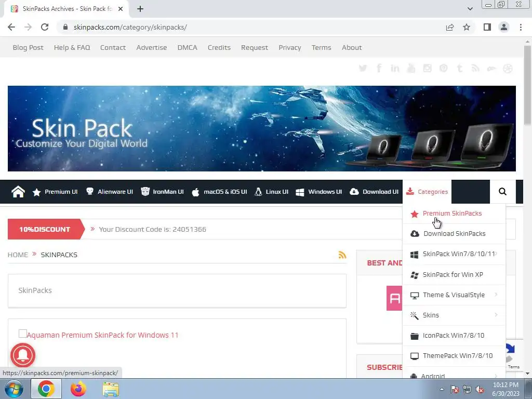This screenshot has width=532, height=399.
Task: Open File Explorer from the taskbar
Action: pyautogui.click(x=111, y=390)
